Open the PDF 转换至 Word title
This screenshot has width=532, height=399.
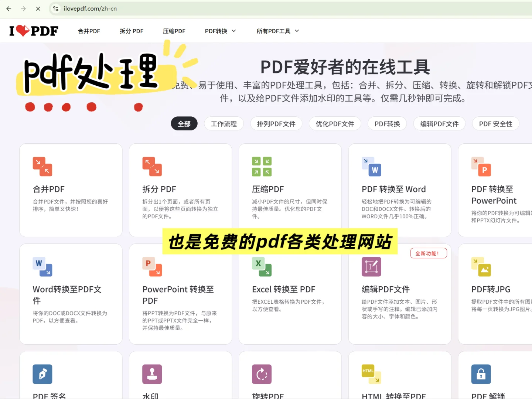point(394,189)
